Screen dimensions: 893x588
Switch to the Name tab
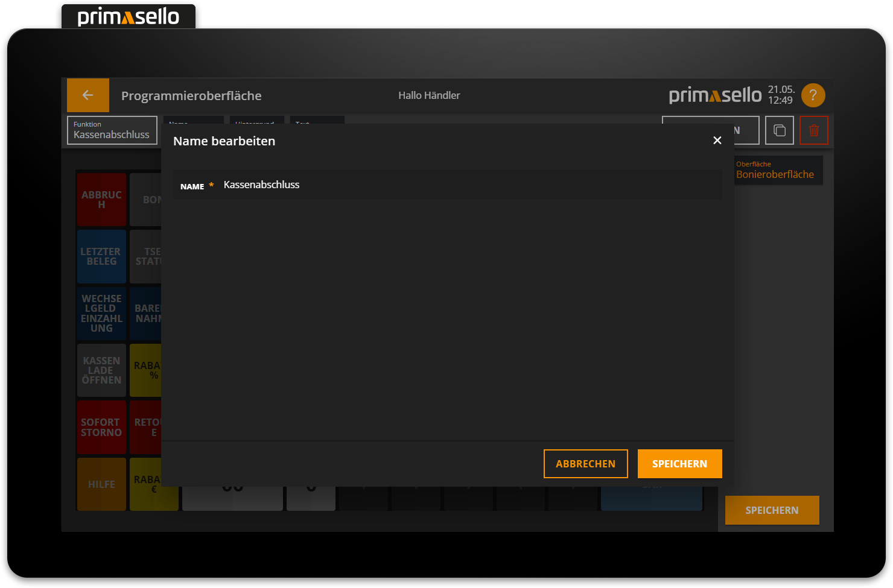(x=193, y=122)
